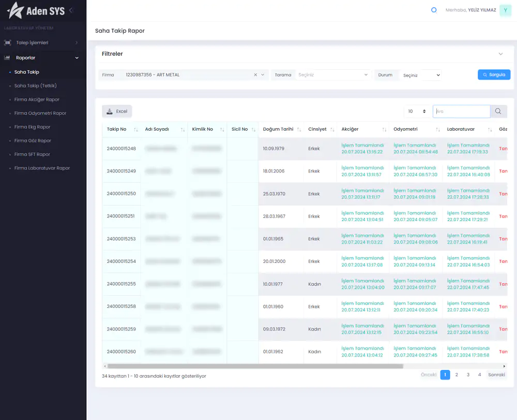Go to page 4 of results
The width and height of the screenshot is (517, 420).
(x=480, y=375)
